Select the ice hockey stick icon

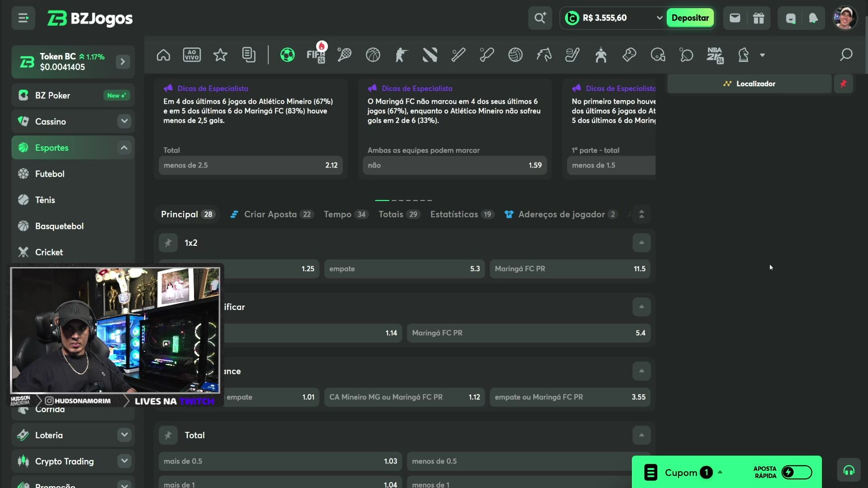572,55
